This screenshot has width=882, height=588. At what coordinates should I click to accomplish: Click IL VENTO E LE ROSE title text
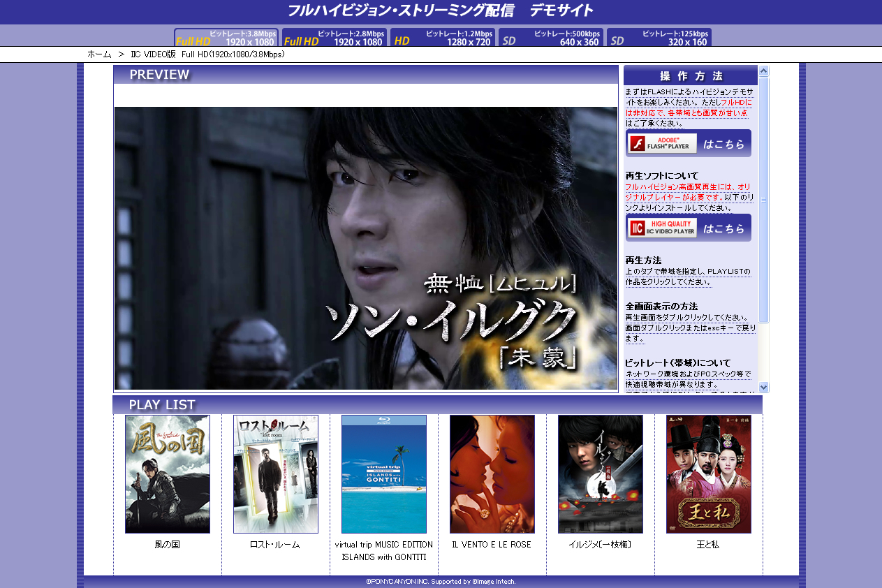point(492,545)
